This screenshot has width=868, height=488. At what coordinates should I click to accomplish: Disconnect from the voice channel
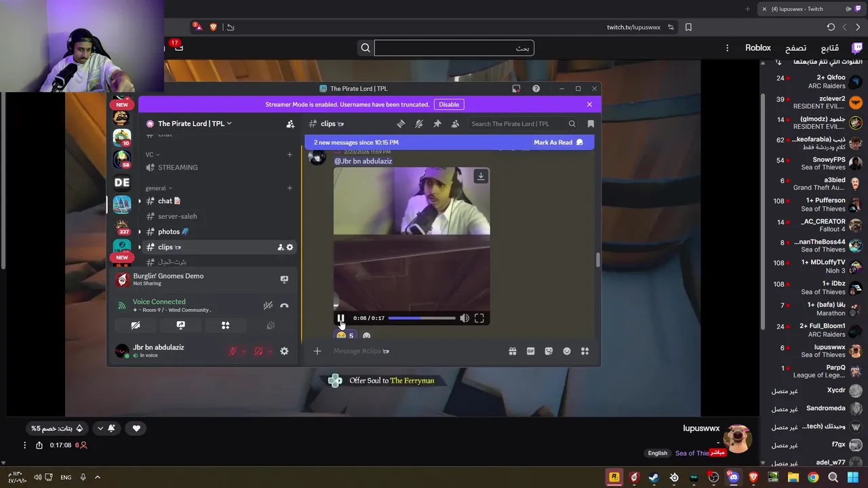pyautogui.click(x=284, y=306)
